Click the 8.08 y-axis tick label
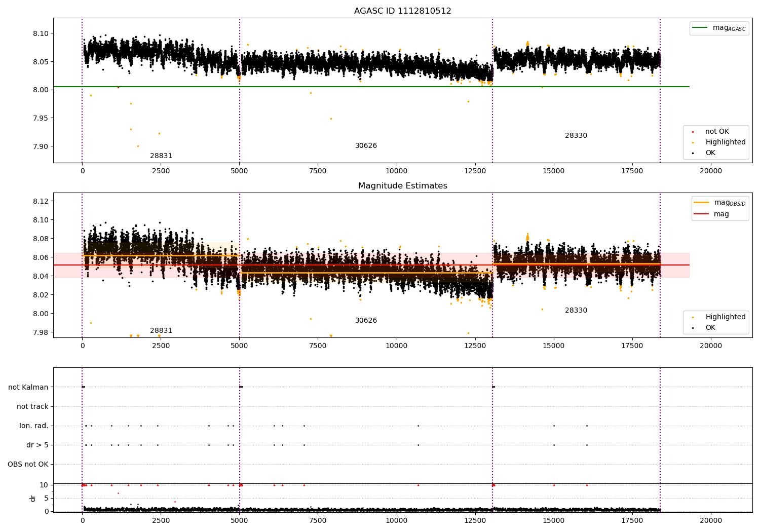Image resolution: width=760 pixels, height=532 pixels. point(40,239)
